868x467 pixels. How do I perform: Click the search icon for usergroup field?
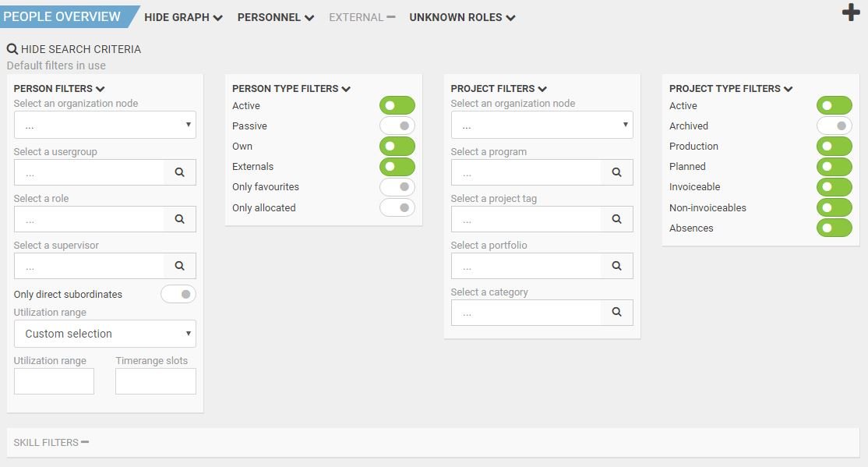(x=180, y=172)
